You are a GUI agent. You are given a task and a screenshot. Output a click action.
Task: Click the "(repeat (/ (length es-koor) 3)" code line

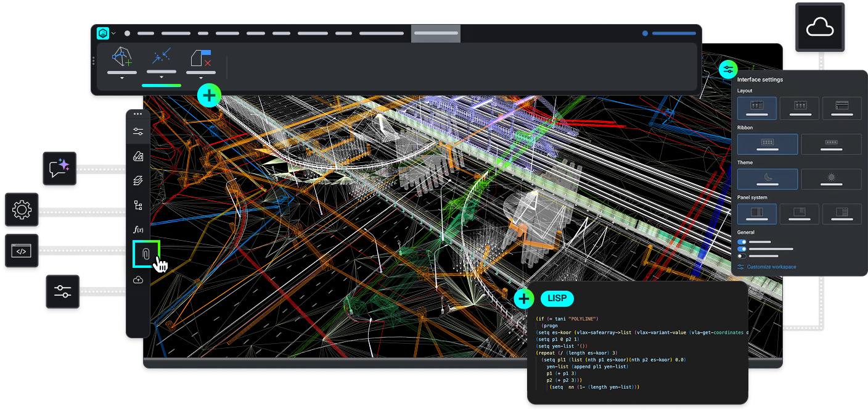[x=576, y=353]
